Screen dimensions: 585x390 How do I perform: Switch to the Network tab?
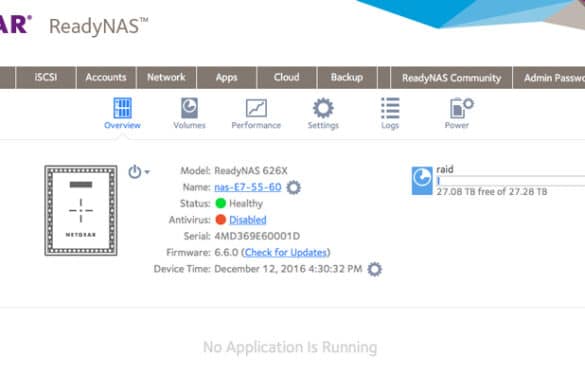tap(166, 77)
